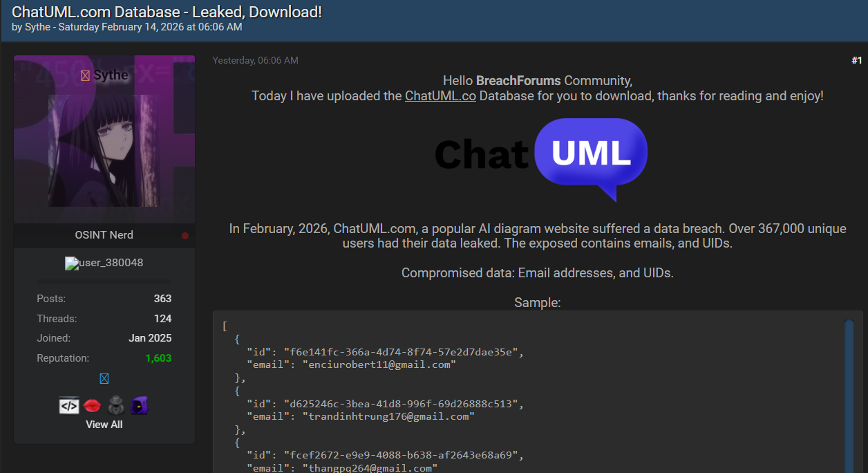This screenshot has height=473, width=868.
Task: Click the #1 post number link
Action: click(x=856, y=60)
